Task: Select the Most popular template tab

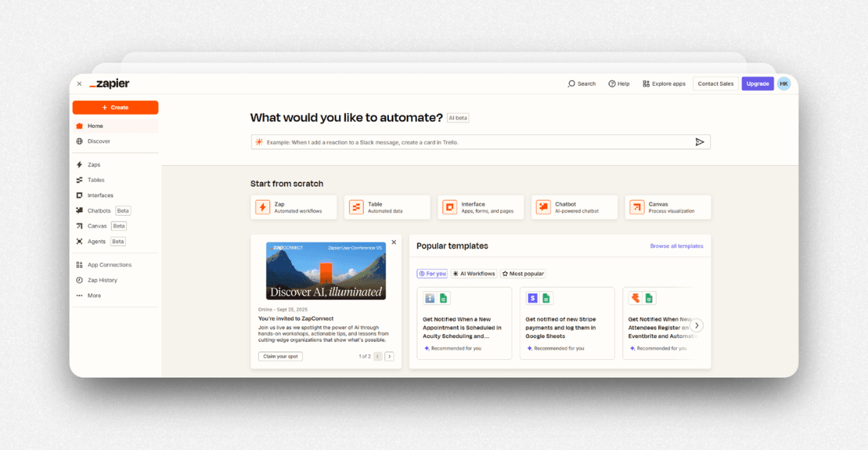Action: point(523,274)
